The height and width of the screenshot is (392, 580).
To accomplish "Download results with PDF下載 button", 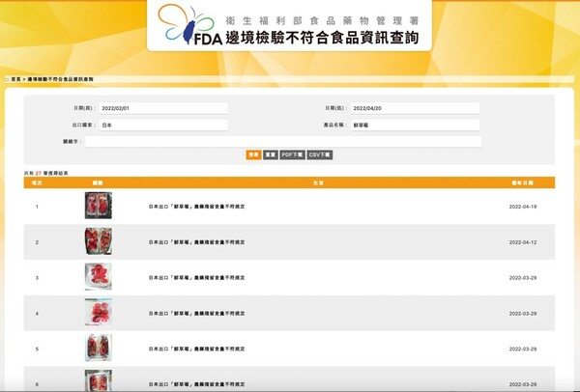I will click(293, 154).
